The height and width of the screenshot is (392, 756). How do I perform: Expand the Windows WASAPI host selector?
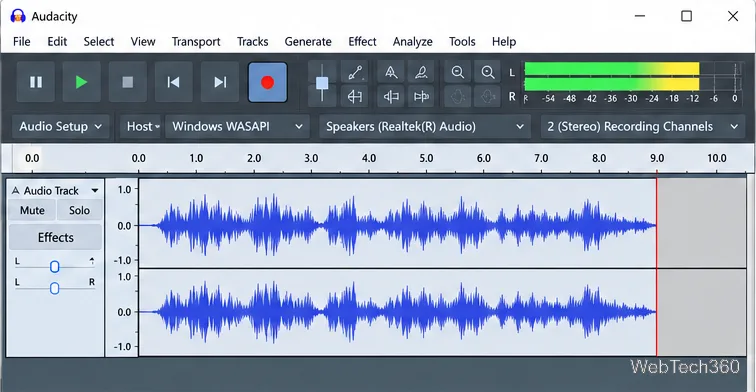coord(237,127)
